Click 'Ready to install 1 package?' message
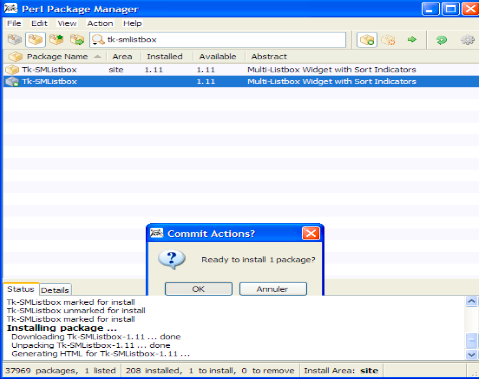This screenshot has width=479, height=379. 258,259
